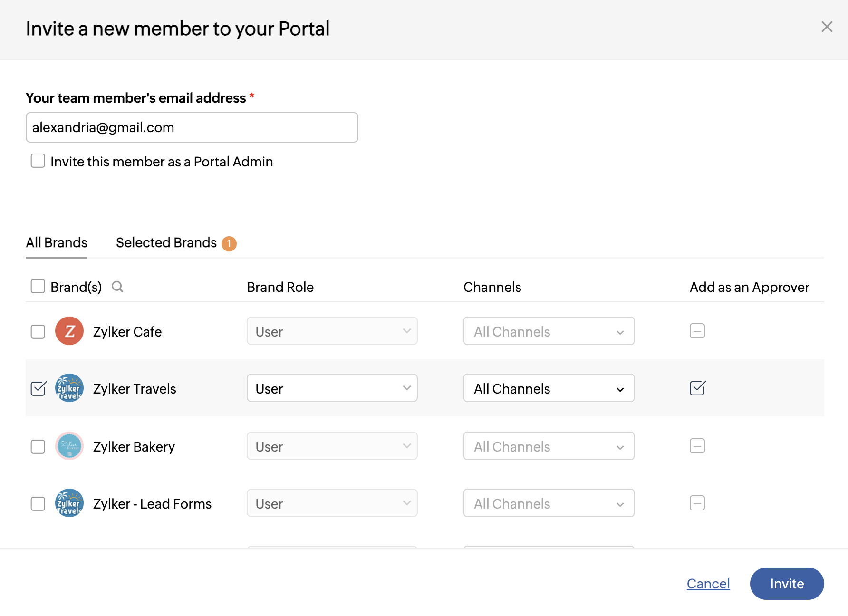Screen dimensions: 848x616
Task: Close the invite member dialog
Action: [827, 27]
